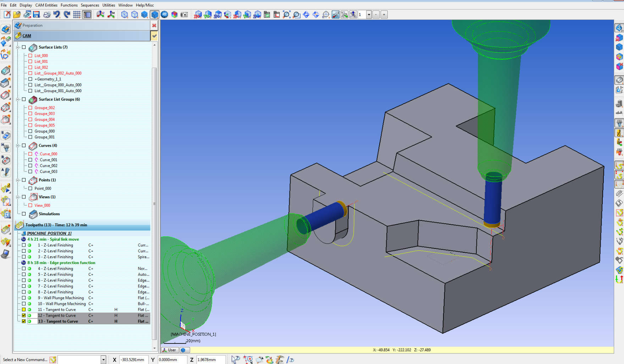The height and width of the screenshot is (364, 624).
Task: Check the box for Curve_001
Action: [x=31, y=160]
